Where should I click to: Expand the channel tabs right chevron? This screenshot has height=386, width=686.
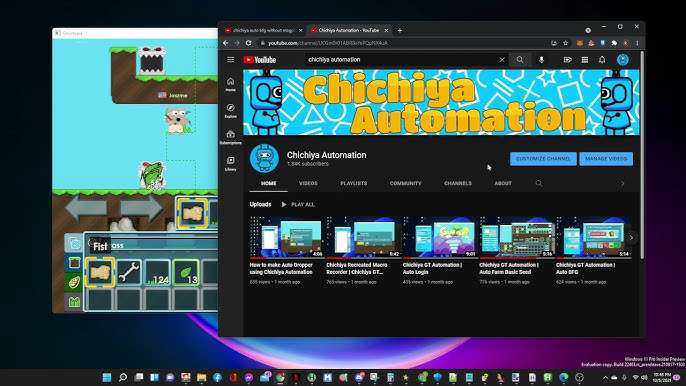coord(622,183)
